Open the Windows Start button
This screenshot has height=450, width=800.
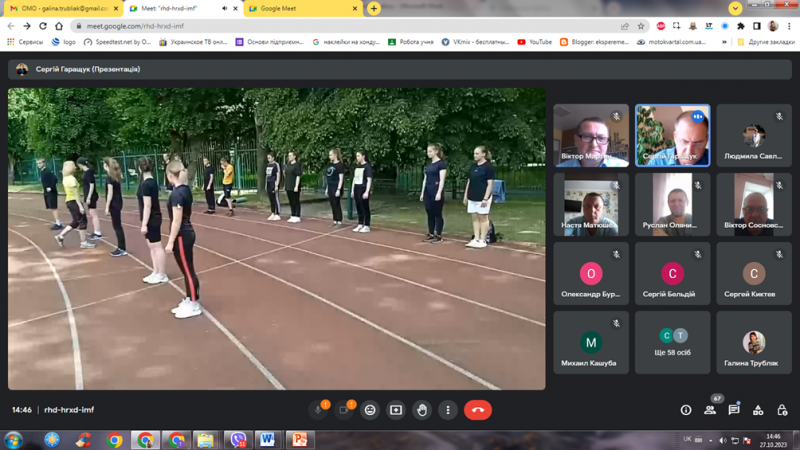13,440
